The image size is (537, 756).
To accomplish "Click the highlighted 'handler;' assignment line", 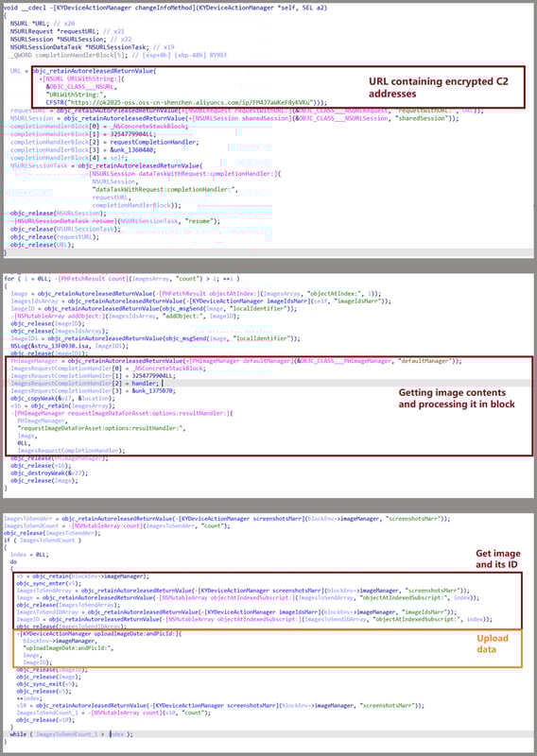I will pos(84,384).
